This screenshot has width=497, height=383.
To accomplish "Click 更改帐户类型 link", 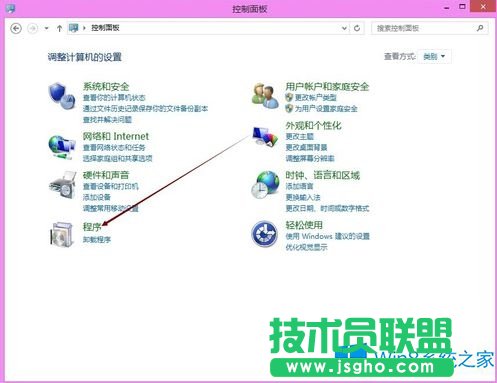I will (315, 98).
